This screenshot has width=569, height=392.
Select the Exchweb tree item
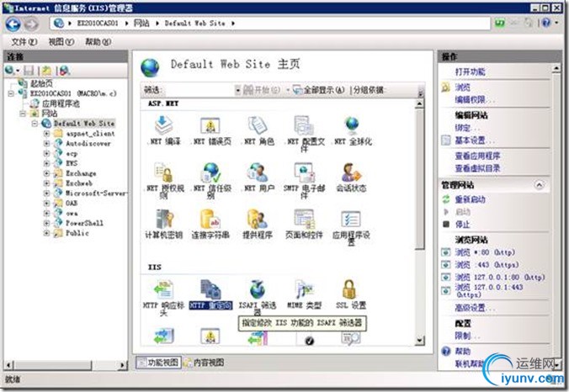click(x=79, y=183)
